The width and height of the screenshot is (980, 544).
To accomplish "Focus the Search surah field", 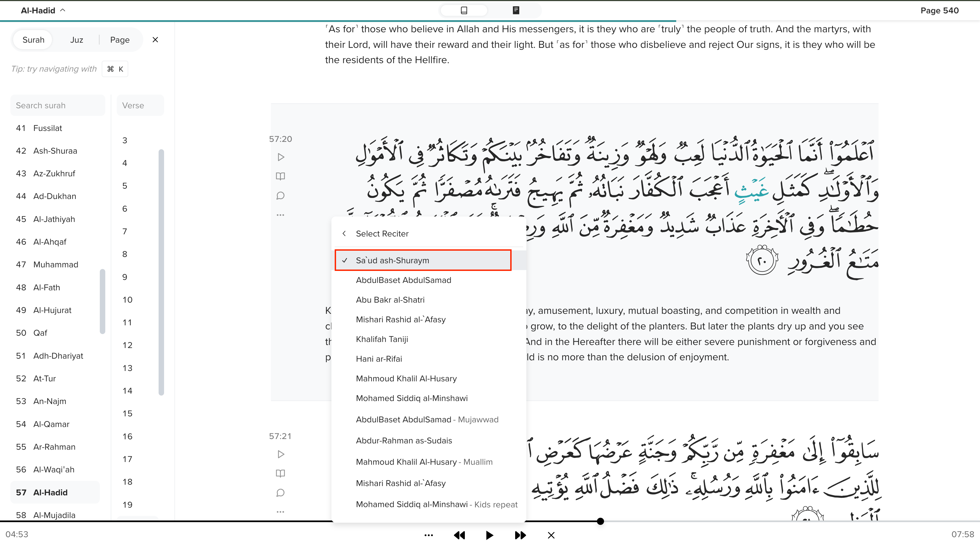I will (x=58, y=105).
